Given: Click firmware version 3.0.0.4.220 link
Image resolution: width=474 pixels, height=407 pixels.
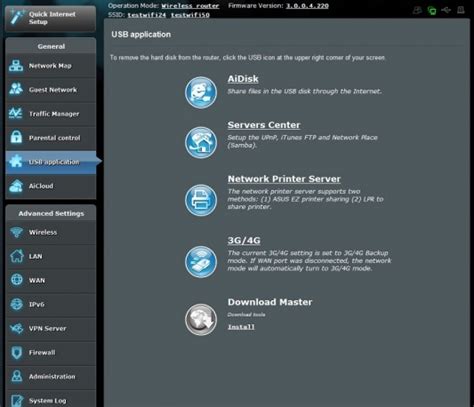Looking at the screenshot, I should 307,6.
